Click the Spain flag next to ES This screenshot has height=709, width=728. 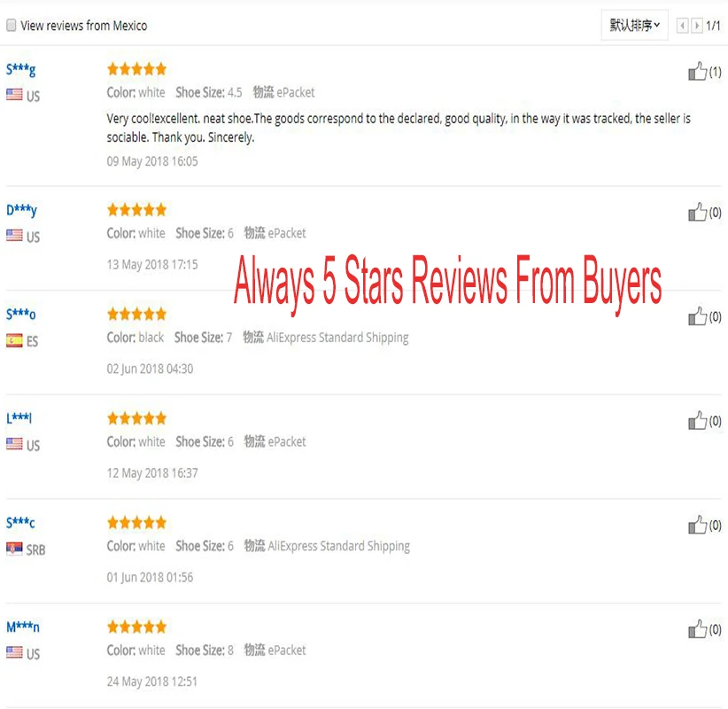[x=14, y=340]
